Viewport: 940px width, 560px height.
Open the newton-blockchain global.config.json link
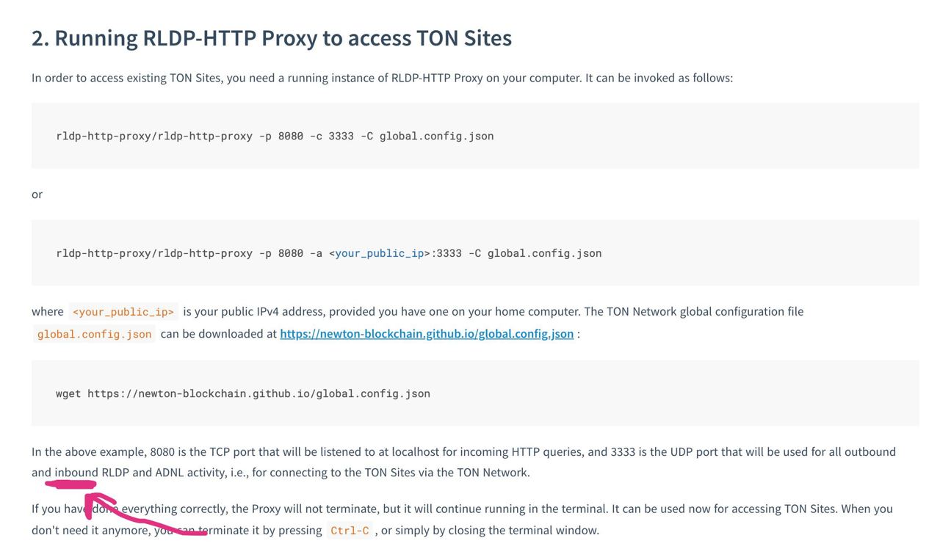pyautogui.click(x=427, y=334)
